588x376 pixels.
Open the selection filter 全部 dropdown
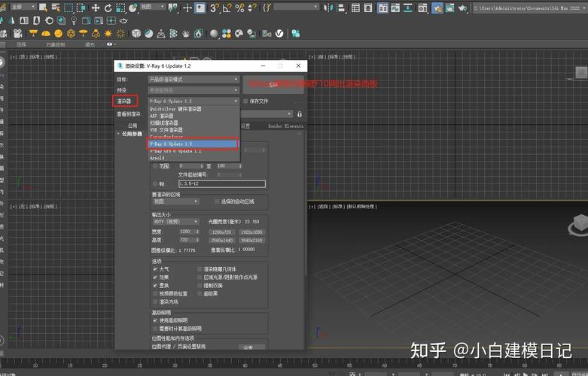point(23,7)
